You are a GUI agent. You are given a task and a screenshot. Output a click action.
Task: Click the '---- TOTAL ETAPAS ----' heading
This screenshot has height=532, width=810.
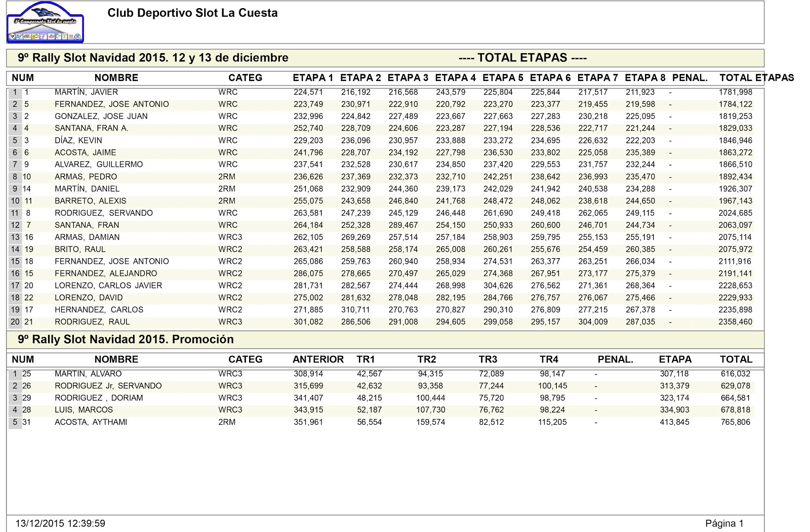click(522, 58)
